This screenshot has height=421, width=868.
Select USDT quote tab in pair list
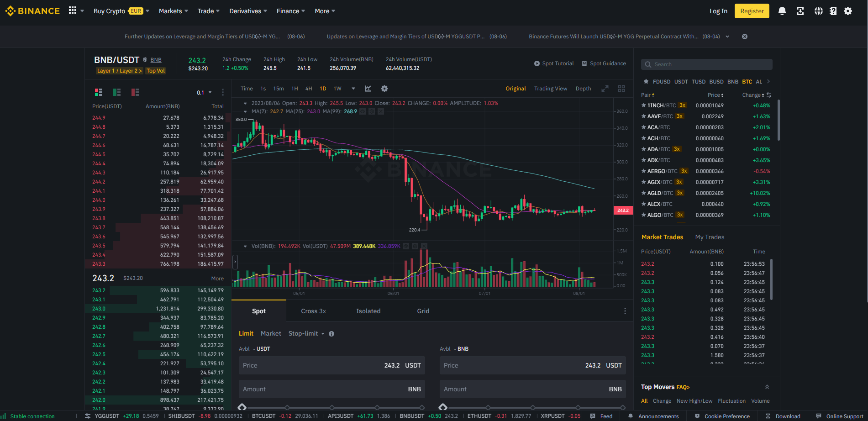click(681, 82)
